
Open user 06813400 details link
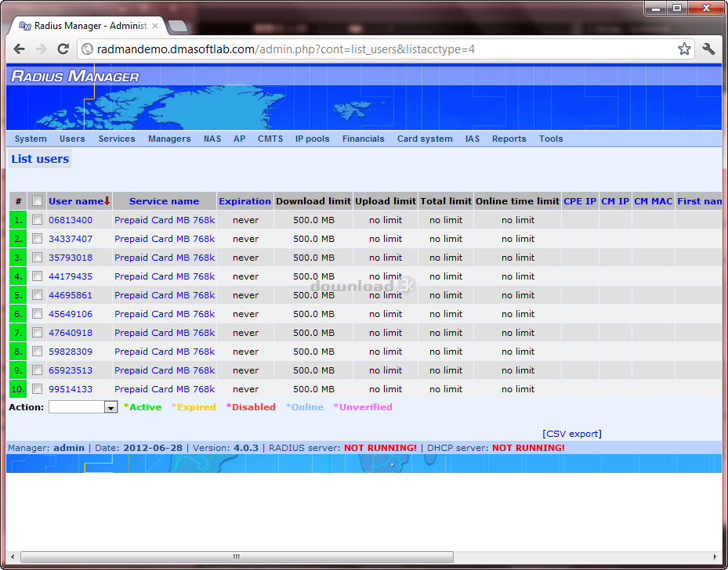[71, 220]
